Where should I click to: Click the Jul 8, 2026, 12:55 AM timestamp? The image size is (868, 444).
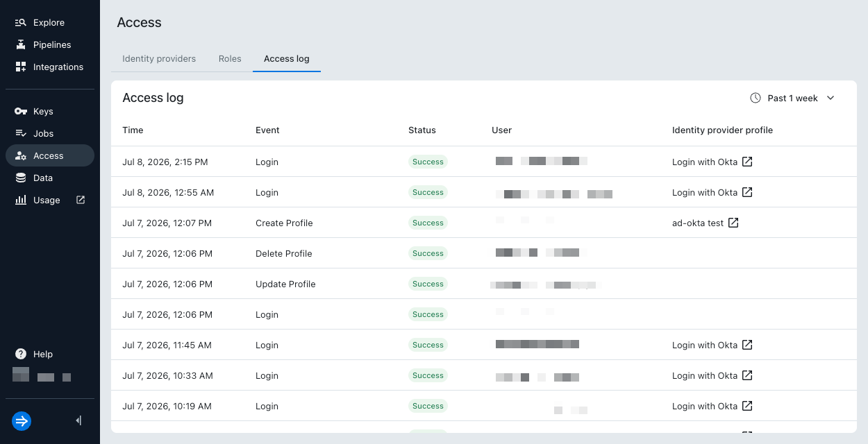[x=168, y=192]
